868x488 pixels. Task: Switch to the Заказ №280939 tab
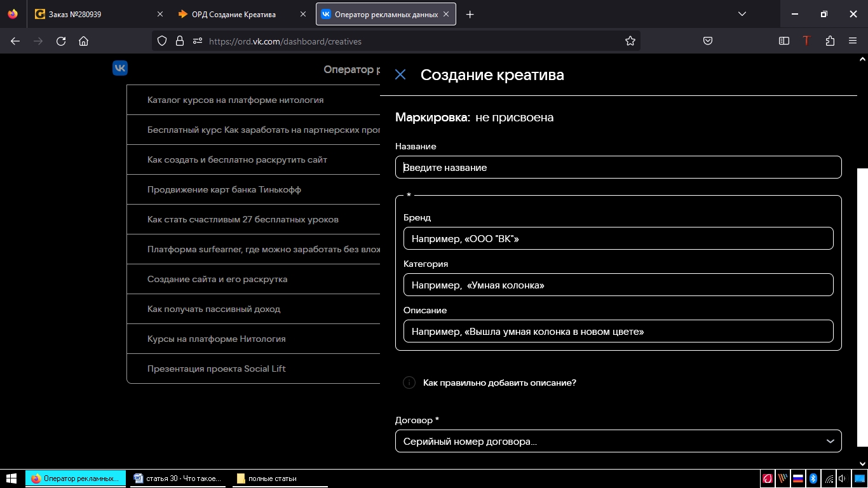point(100,14)
